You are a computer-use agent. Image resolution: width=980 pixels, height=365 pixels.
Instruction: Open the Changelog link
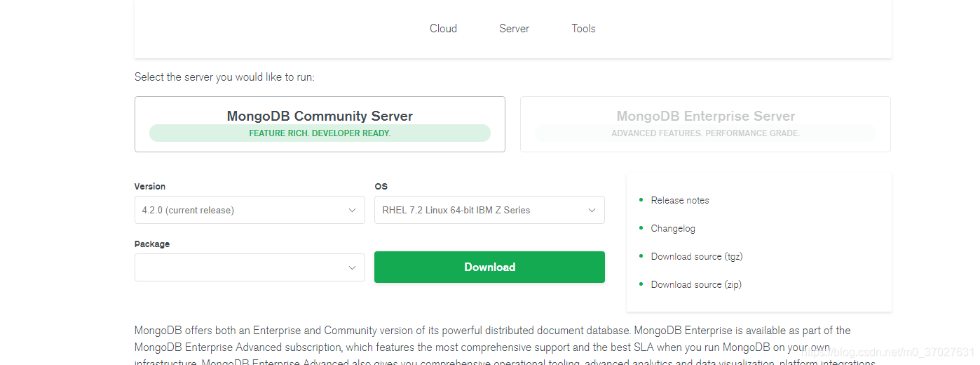click(673, 228)
